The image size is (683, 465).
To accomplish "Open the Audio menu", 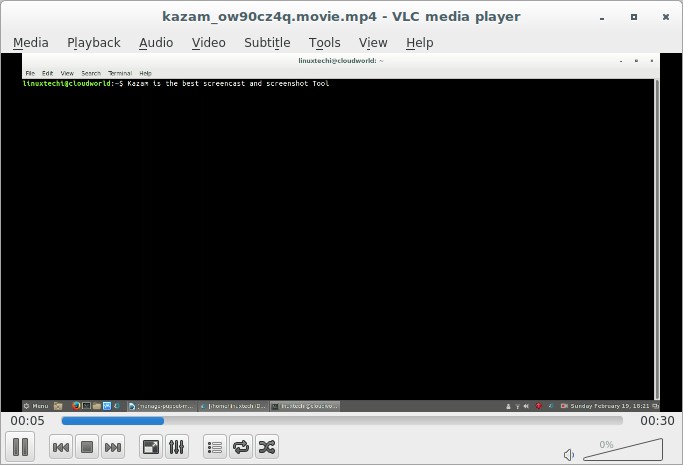I will coord(156,43).
